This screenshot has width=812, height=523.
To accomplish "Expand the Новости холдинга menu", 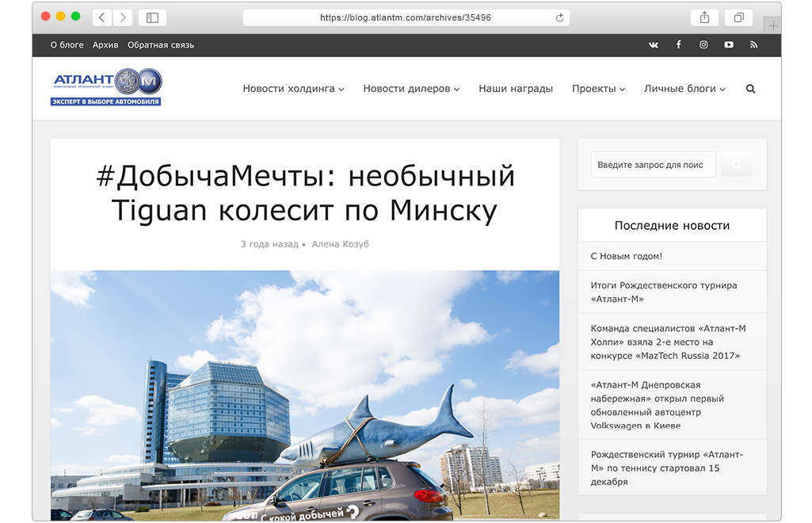I will [293, 89].
